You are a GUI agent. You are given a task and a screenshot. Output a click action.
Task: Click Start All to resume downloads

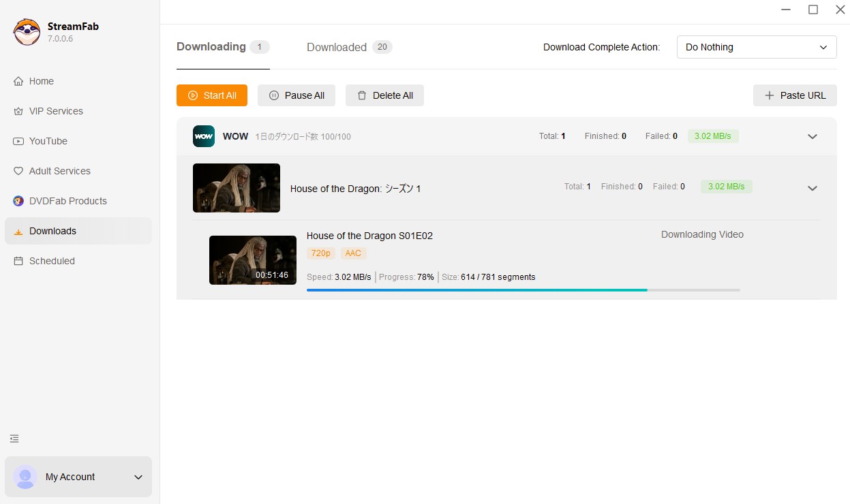pyautogui.click(x=211, y=95)
